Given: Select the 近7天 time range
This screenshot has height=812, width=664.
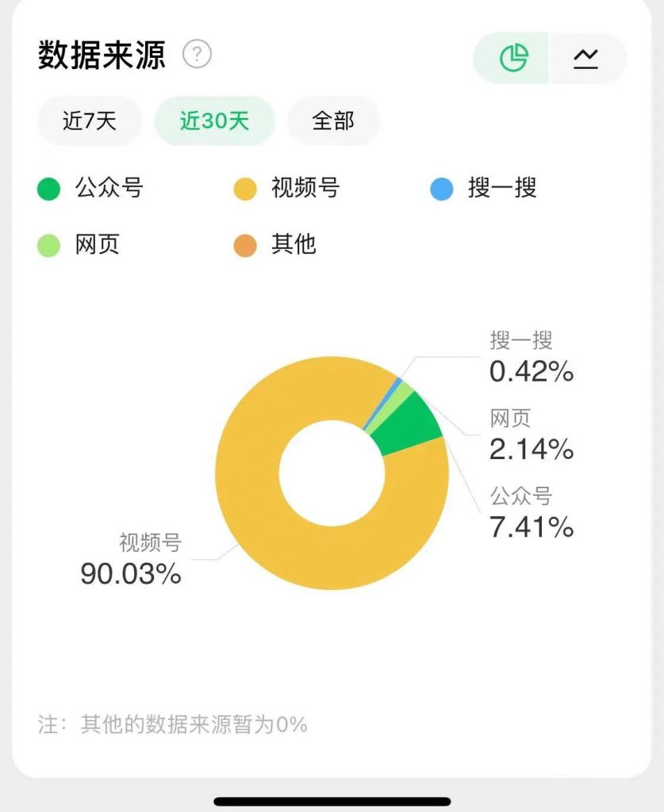Looking at the screenshot, I should click(x=90, y=121).
